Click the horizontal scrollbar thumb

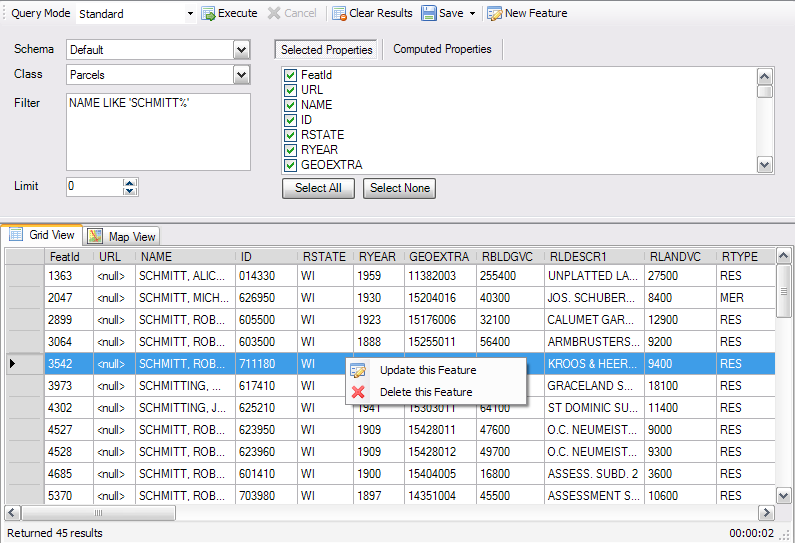tap(98, 513)
